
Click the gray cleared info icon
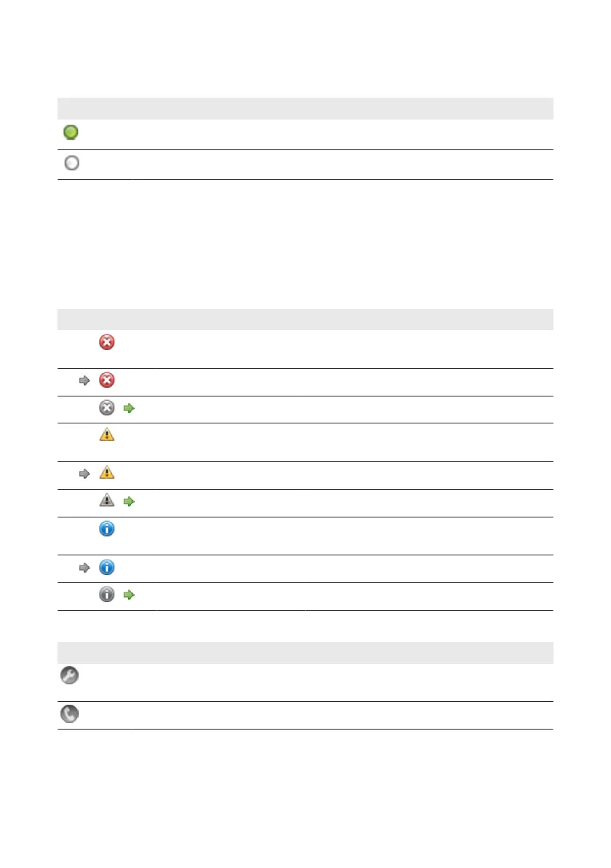point(107,595)
